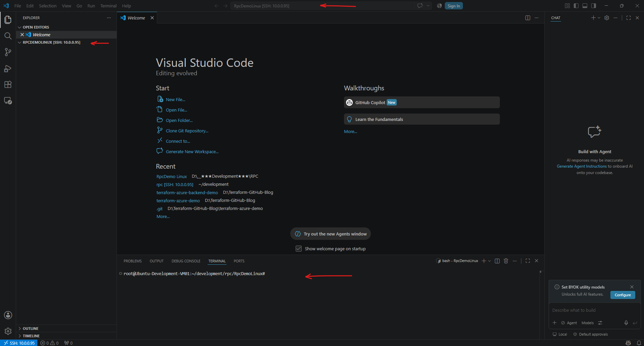Viewport: 644px width, 346px height.
Task: Toggle Panel visibility in title bar
Action: (585, 6)
